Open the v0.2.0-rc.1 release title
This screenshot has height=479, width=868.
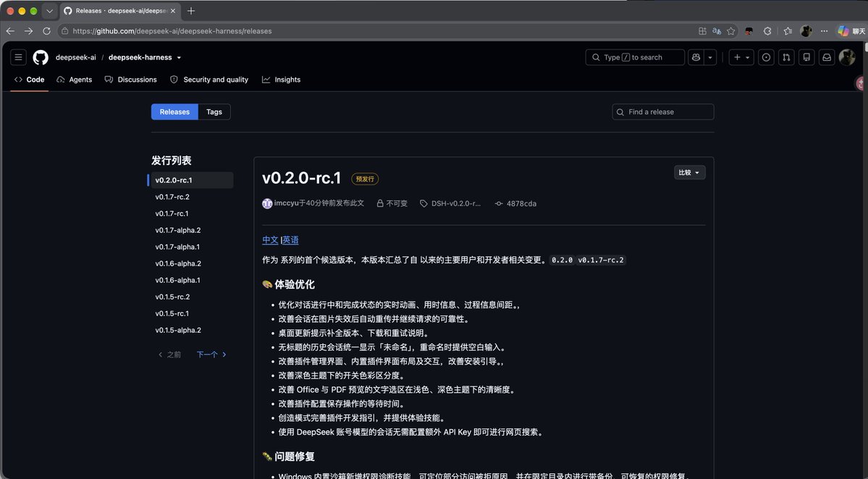point(302,177)
